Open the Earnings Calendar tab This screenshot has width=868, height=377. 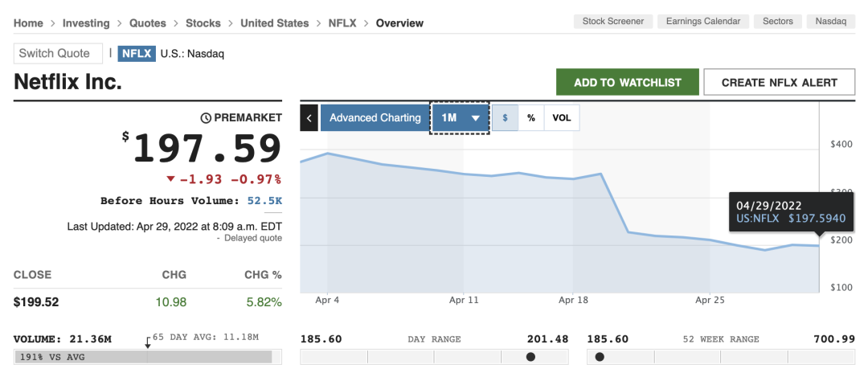pos(704,22)
